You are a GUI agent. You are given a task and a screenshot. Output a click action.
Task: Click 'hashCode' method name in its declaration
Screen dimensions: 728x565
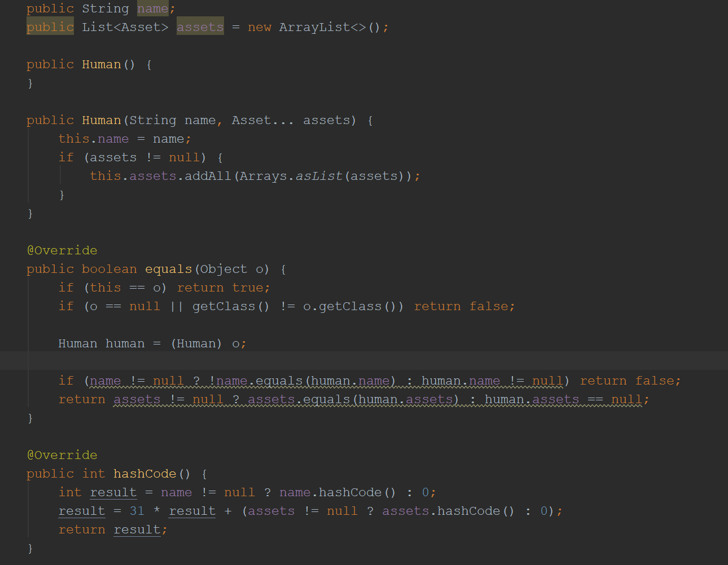pos(145,474)
